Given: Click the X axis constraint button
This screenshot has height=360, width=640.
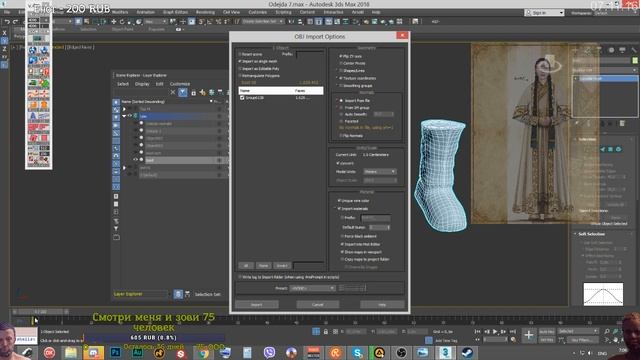Looking at the screenshot, I should click(4, 33).
